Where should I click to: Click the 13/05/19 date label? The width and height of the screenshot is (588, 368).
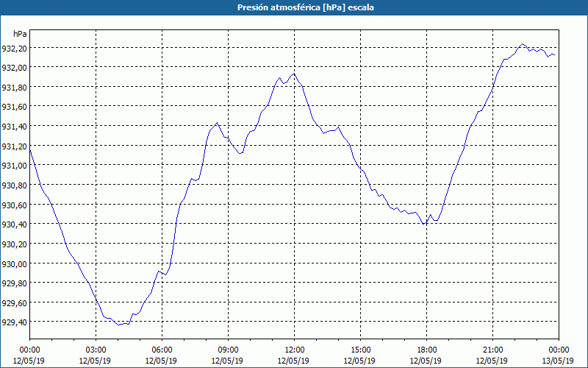(558, 361)
